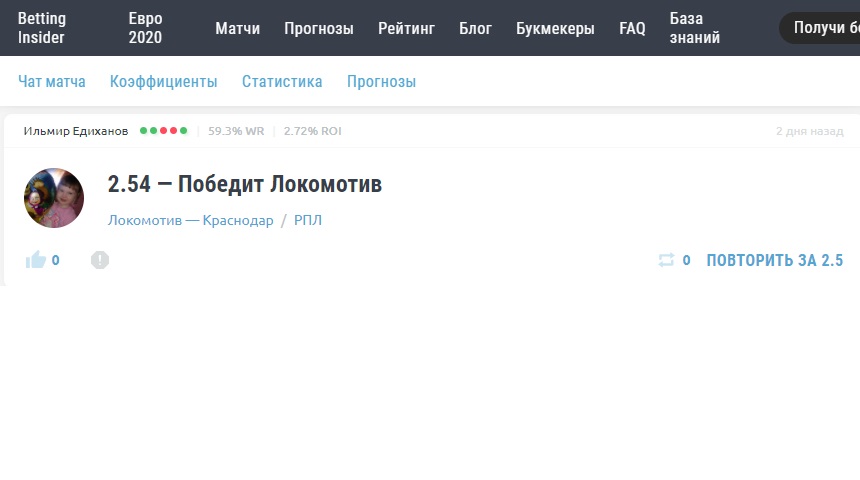Switch to the Чат матча tab
The width and height of the screenshot is (860, 480).
pyautogui.click(x=52, y=82)
